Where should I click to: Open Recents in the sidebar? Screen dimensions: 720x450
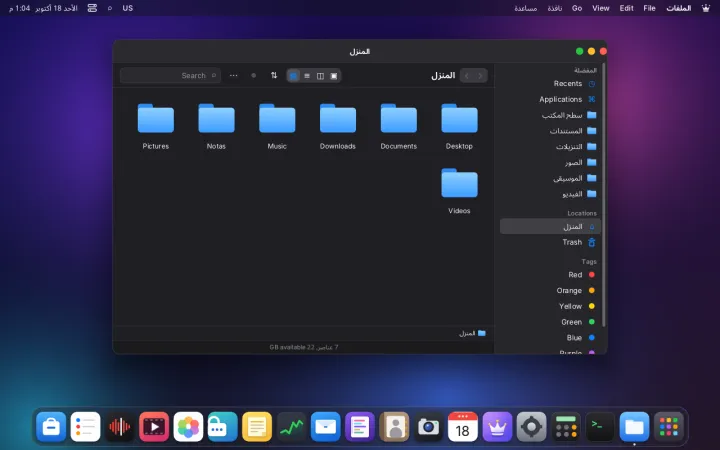pos(551,84)
